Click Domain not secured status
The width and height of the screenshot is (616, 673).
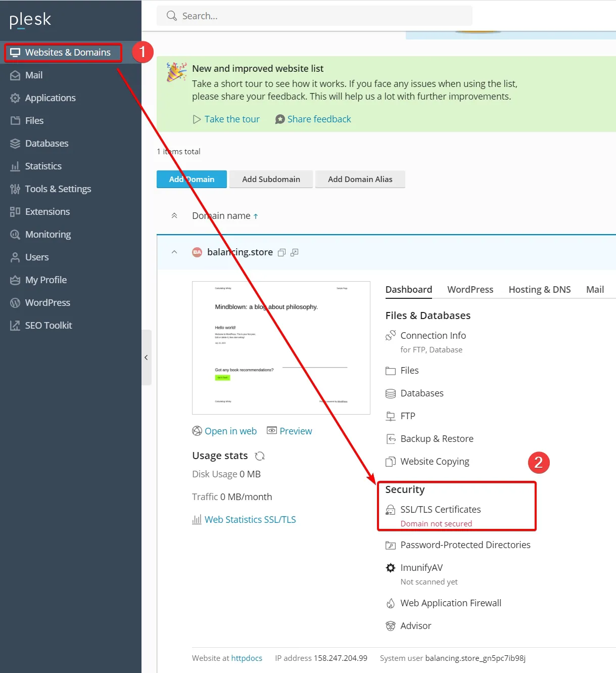(x=436, y=524)
